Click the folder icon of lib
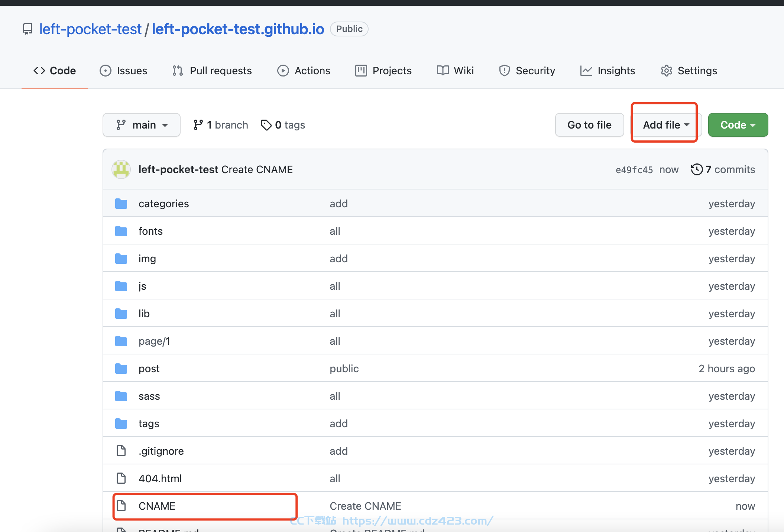 tap(121, 314)
